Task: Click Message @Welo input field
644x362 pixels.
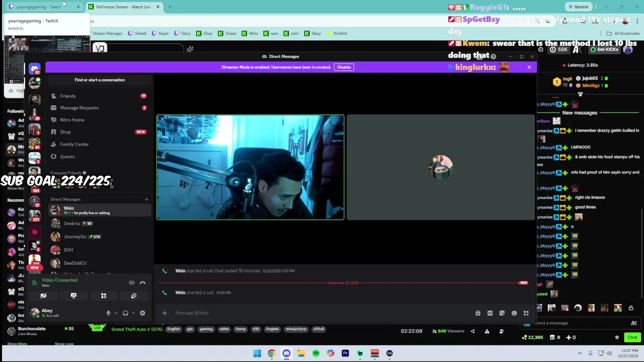Action: 322,313
